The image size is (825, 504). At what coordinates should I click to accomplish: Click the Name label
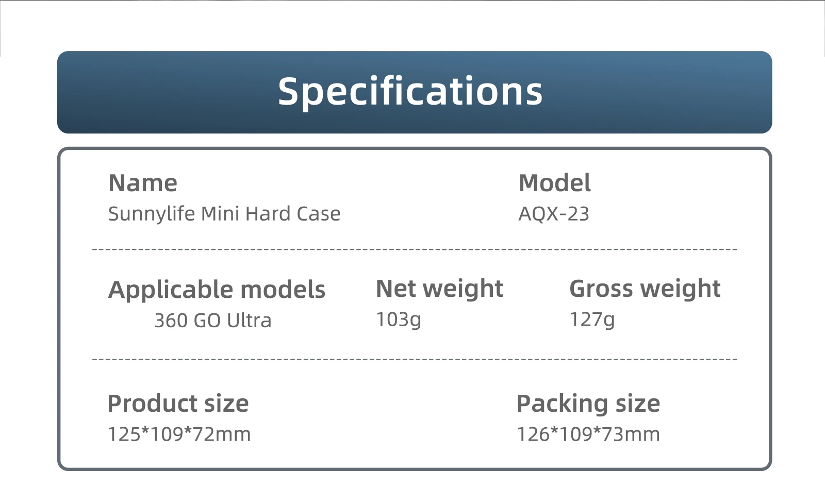pos(143,183)
